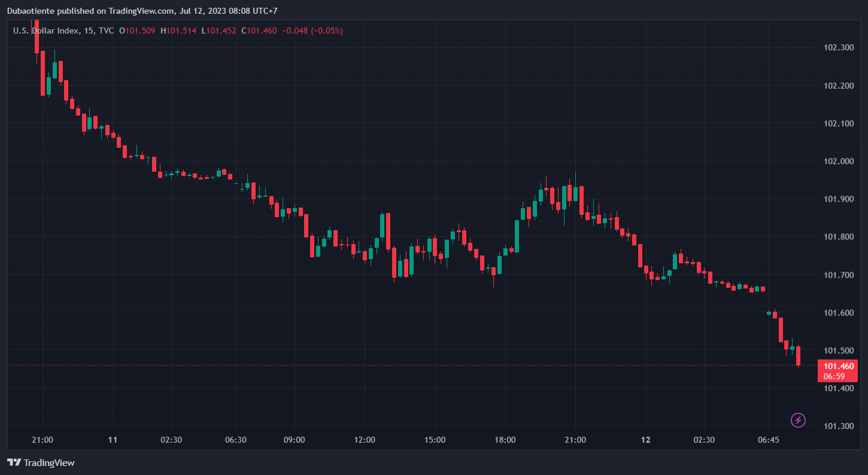868x475 pixels.
Task: Click the TradingView logo at bottom left
Action: point(41,462)
